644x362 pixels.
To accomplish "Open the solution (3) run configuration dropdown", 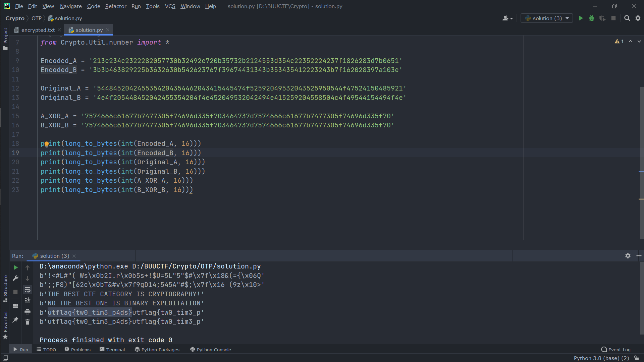I will 547,18.
